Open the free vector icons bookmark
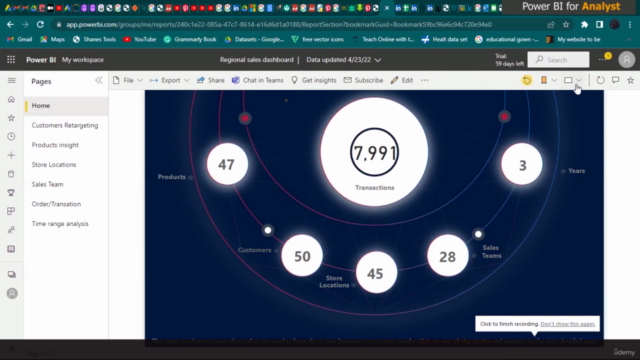 tap(318, 40)
